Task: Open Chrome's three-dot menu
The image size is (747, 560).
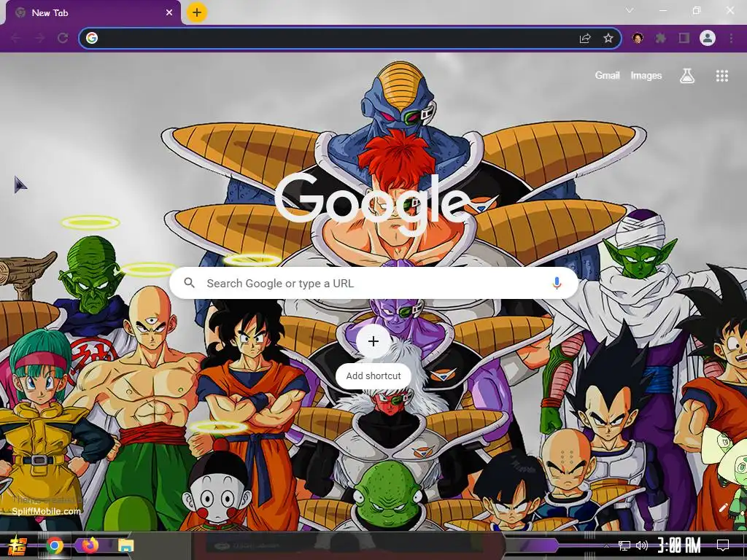Action: tap(731, 38)
